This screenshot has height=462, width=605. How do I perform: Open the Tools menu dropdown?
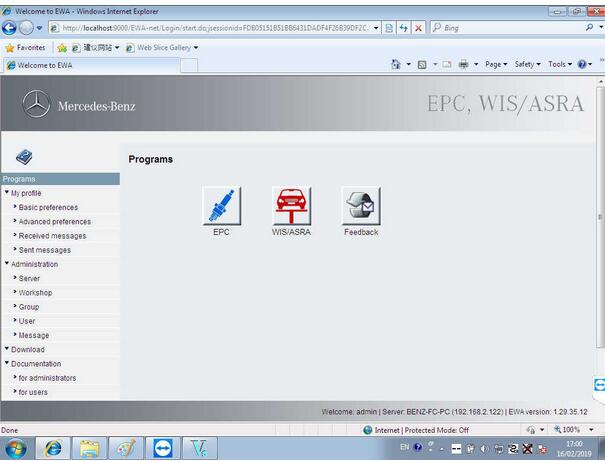pyautogui.click(x=560, y=64)
